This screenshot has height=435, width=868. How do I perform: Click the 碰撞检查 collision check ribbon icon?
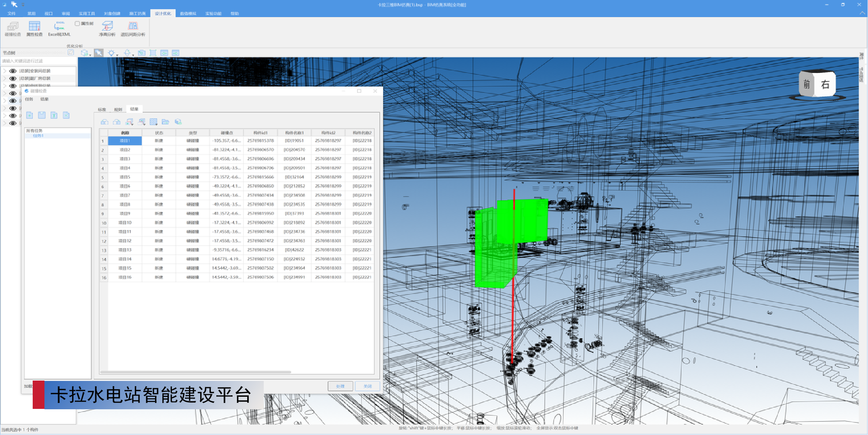point(13,27)
